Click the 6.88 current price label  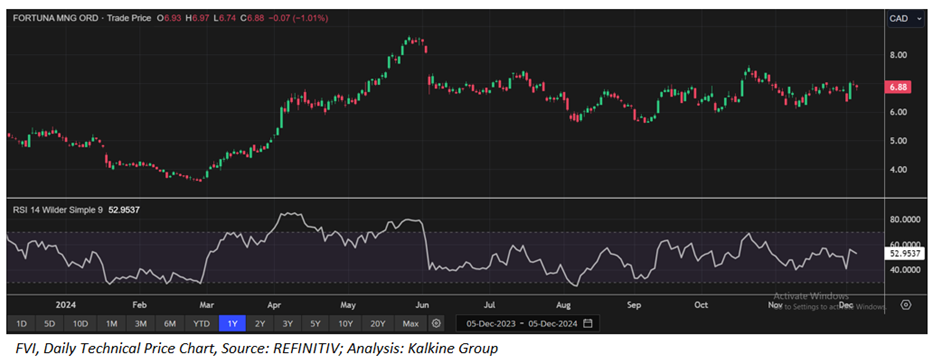(898, 87)
